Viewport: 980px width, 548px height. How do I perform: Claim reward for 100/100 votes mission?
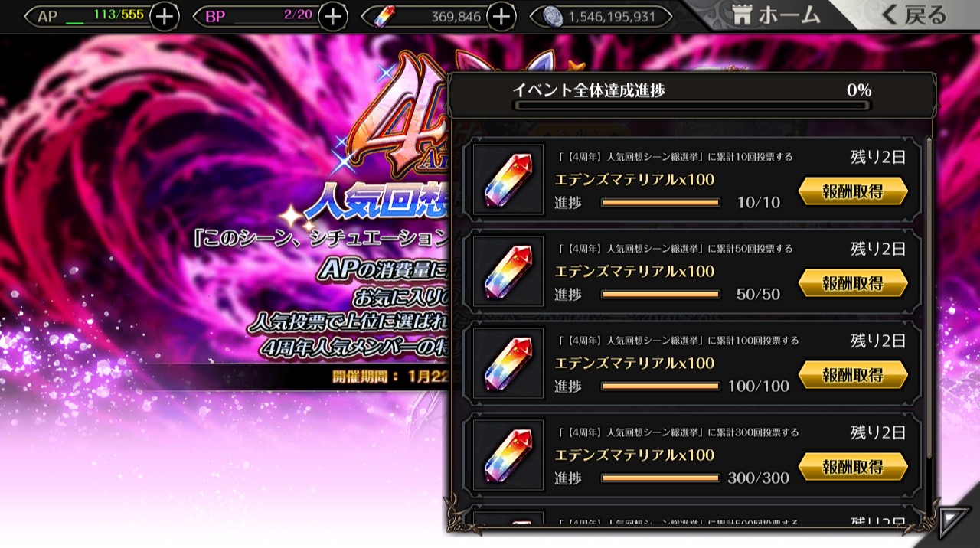click(x=853, y=375)
